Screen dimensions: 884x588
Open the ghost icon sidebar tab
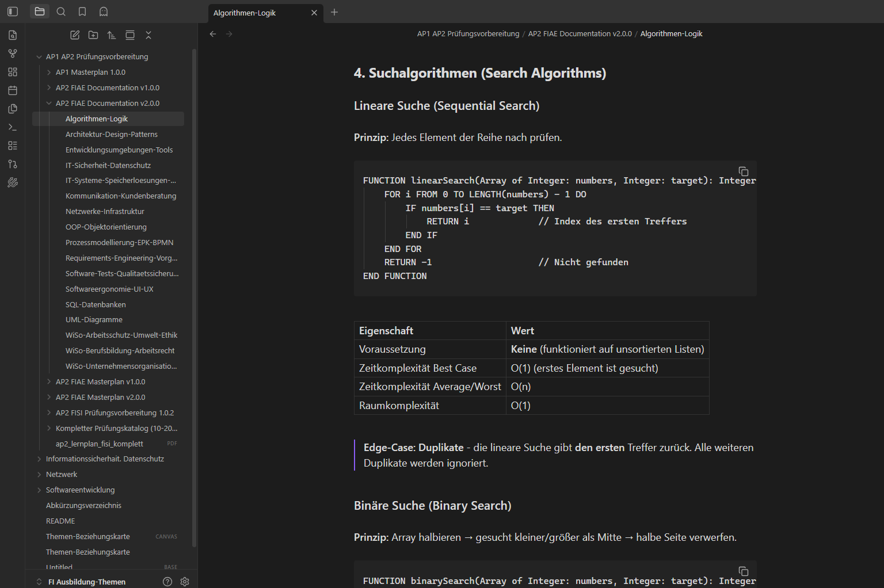click(104, 12)
